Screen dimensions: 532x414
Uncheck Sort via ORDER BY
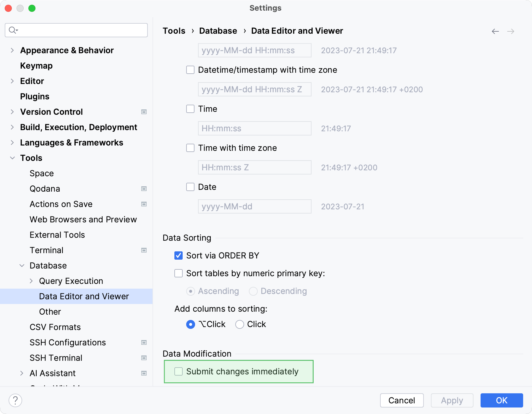click(x=179, y=255)
